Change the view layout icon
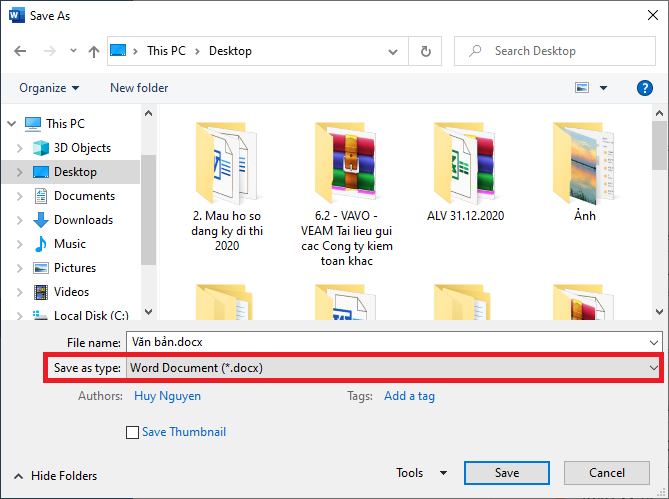 tap(582, 88)
